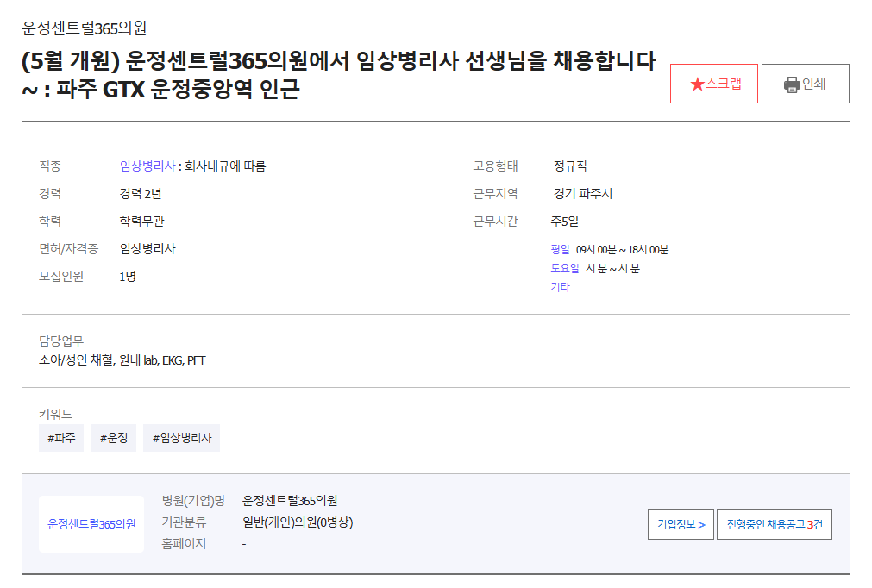Select the #임상병리사 keyword tag

coord(181,438)
